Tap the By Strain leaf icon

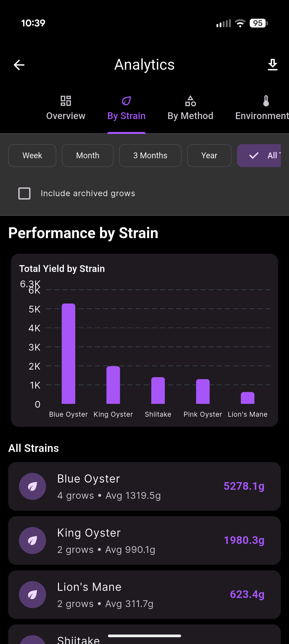[x=126, y=101]
